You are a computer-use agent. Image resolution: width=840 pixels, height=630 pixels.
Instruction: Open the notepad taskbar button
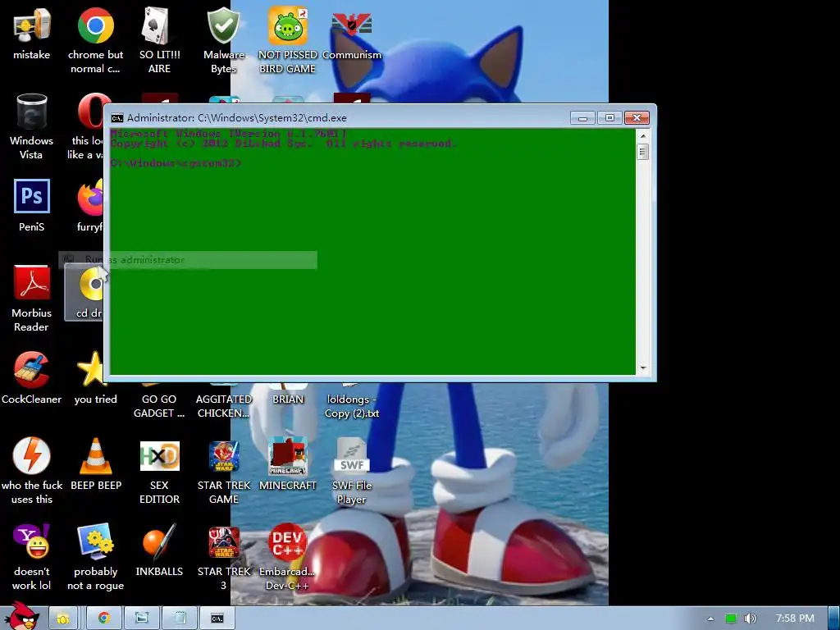tap(180, 619)
